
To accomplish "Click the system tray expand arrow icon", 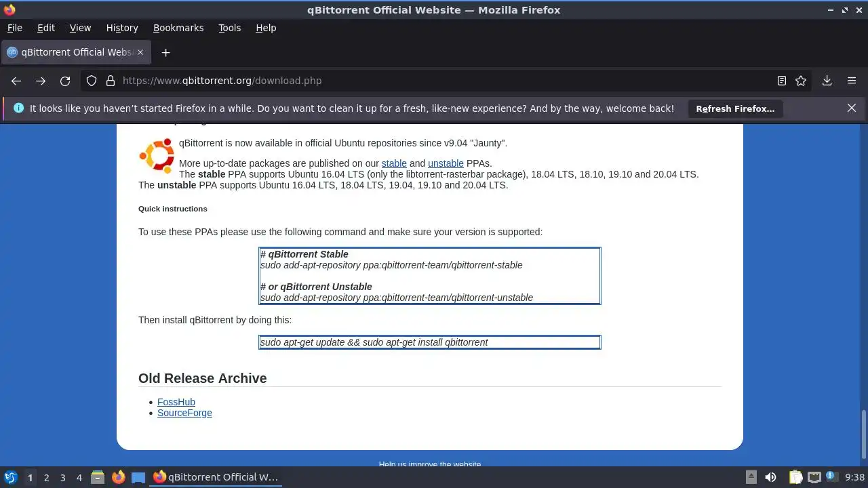I will click(x=751, y=477).
